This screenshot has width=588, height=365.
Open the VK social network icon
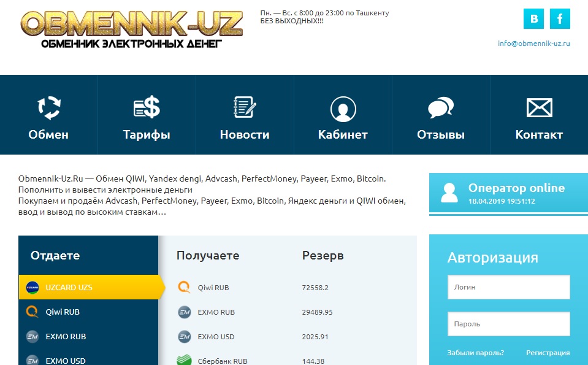[533, 19]
